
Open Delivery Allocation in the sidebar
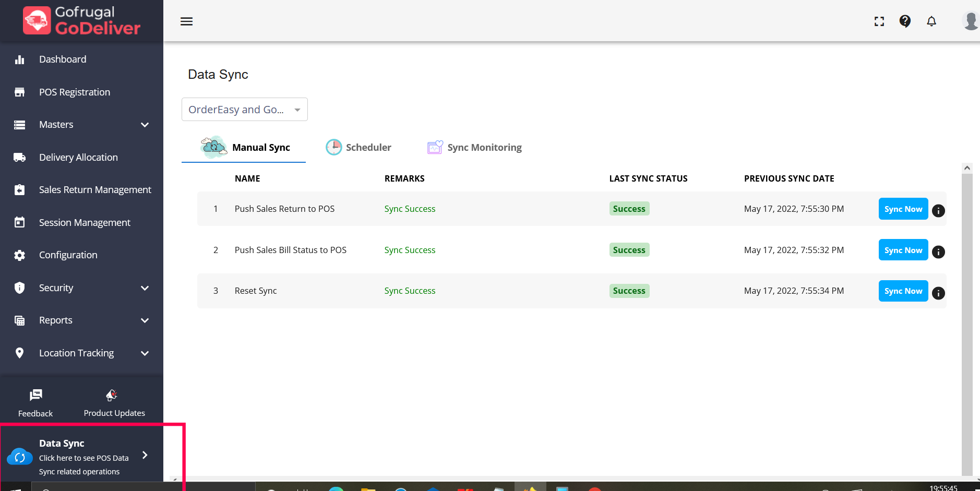[x=78, y=158]
